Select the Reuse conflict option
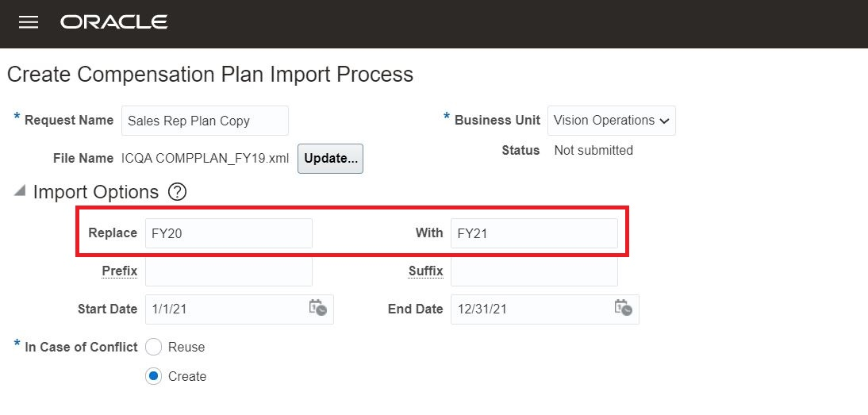Screen dimensions: 868x415 (154, 347)
